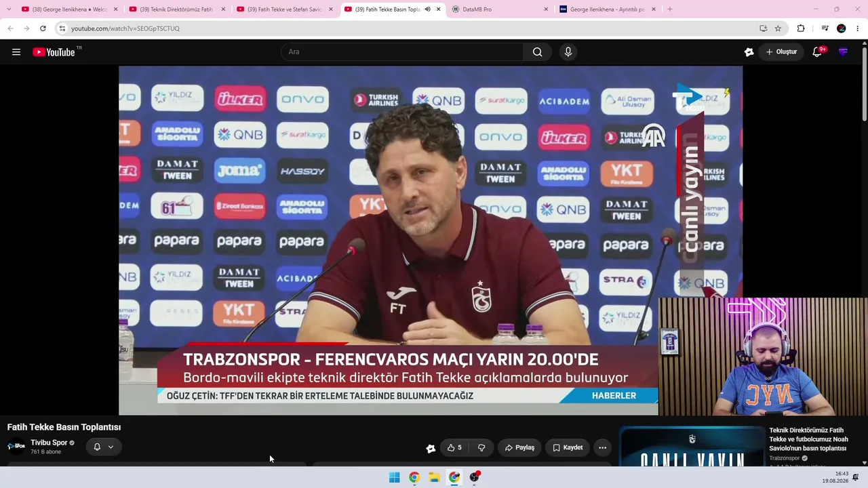Switch to George Ilenikhena Ayrıntılı tab
Image resolution: width=868 pixels, height=488 pixels.
(608, 9)
